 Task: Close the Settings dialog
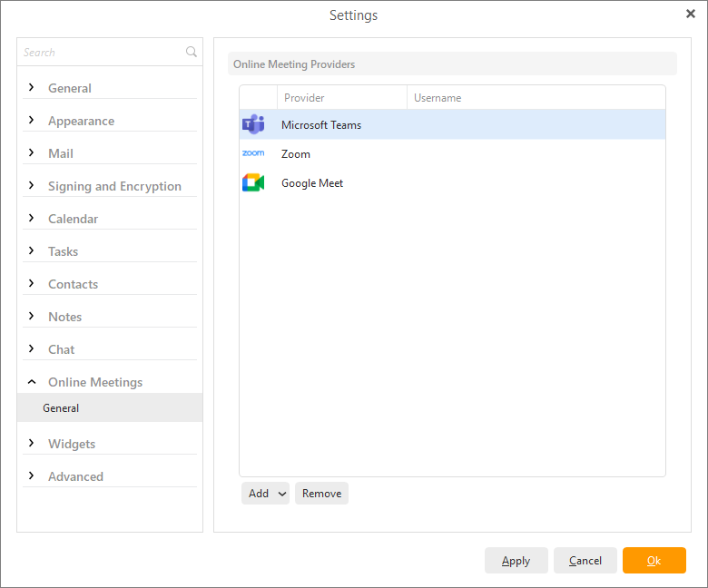(x=690, y=15)
